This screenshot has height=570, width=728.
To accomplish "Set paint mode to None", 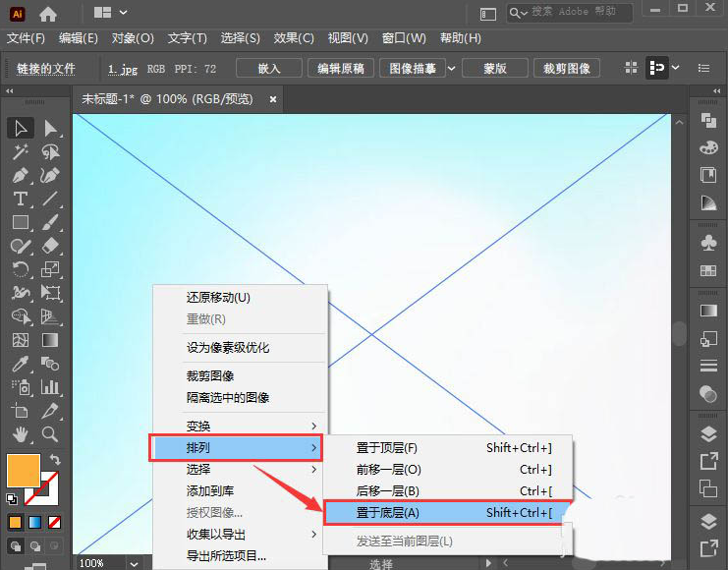I will 54,522.
